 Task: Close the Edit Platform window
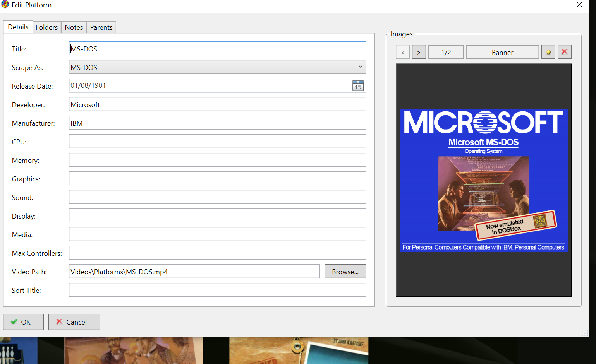pos(579,5)
